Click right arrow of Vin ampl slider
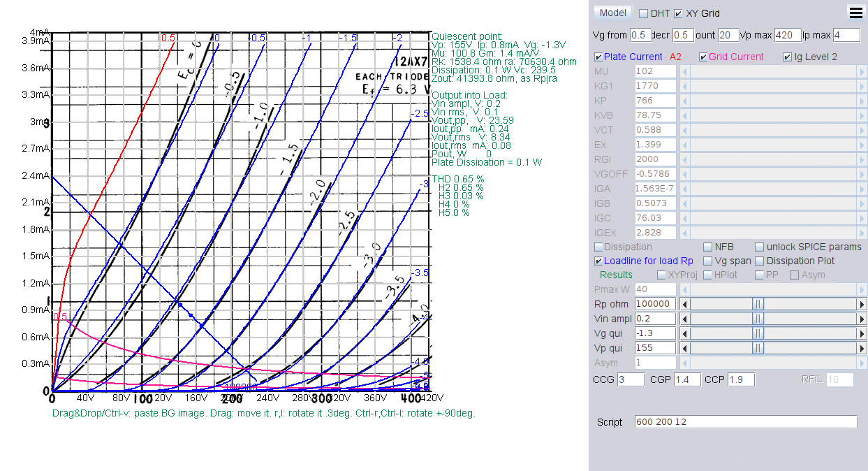Viewport: 868px width, 471px height. [x=862, y=319]
